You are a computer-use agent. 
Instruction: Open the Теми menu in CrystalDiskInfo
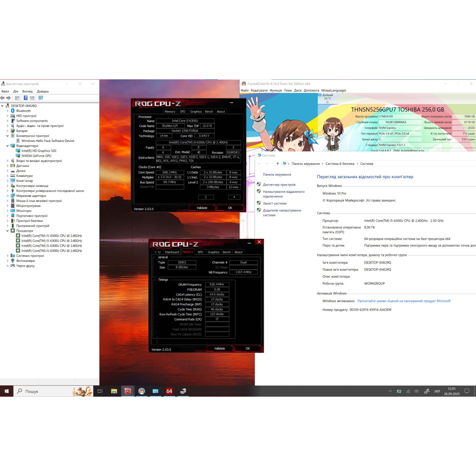288,90
